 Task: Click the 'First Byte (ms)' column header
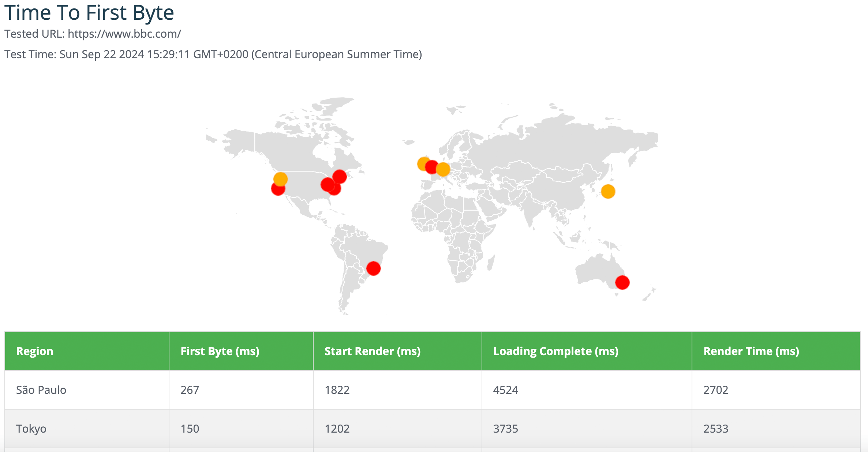(x=241, y=351)
